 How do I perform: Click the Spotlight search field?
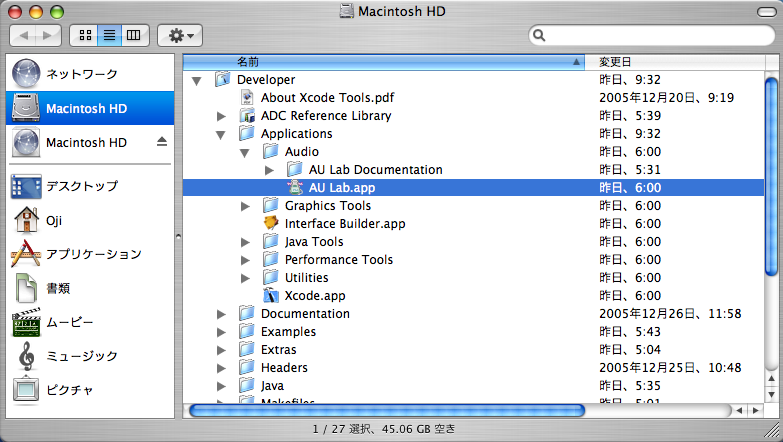pyautogui.click(x=652, y=35)
